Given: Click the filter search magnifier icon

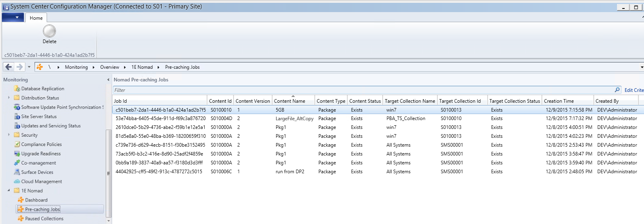Looking at the screenshot, I should pos(617,90).
